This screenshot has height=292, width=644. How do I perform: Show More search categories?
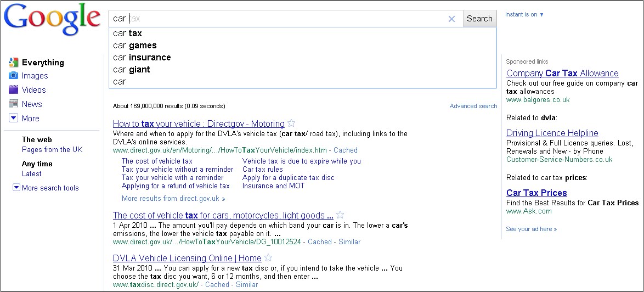pyautogui.click(x=30, y=118)
